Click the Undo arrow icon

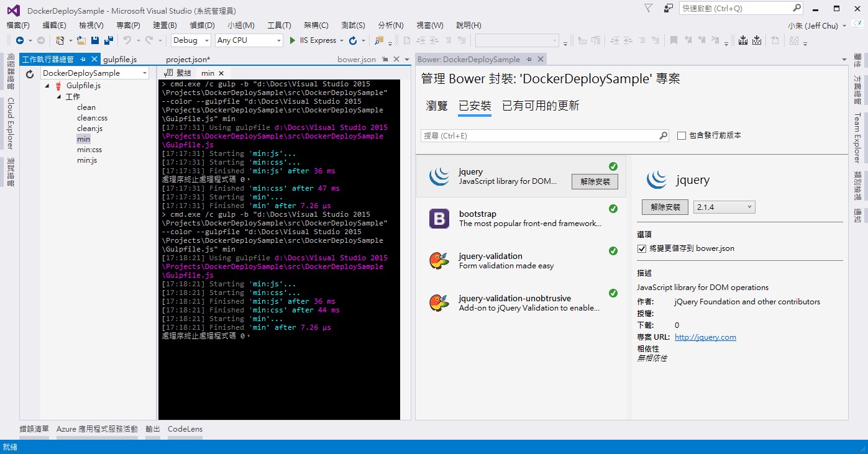[127, 40]
